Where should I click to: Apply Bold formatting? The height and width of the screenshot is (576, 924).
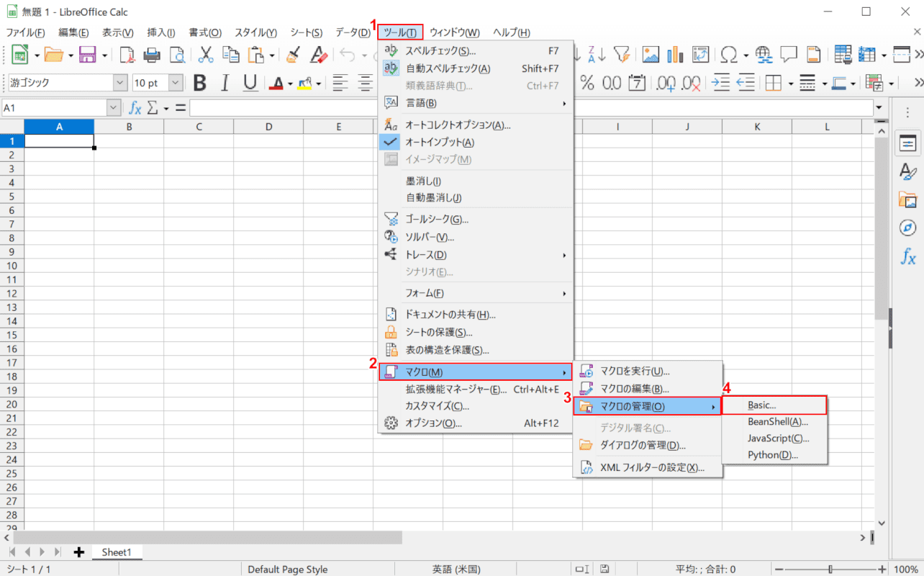click(x=200, y=83)
